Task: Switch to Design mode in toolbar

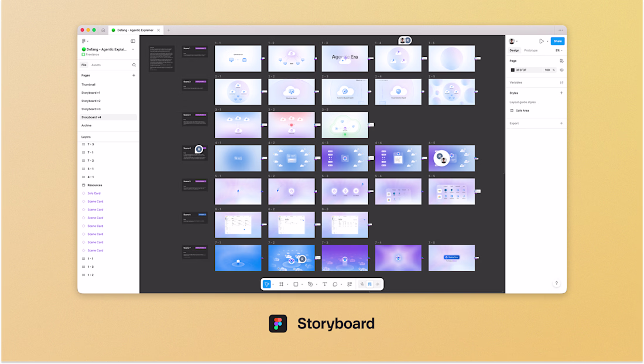Action: [x=369, y=284]
